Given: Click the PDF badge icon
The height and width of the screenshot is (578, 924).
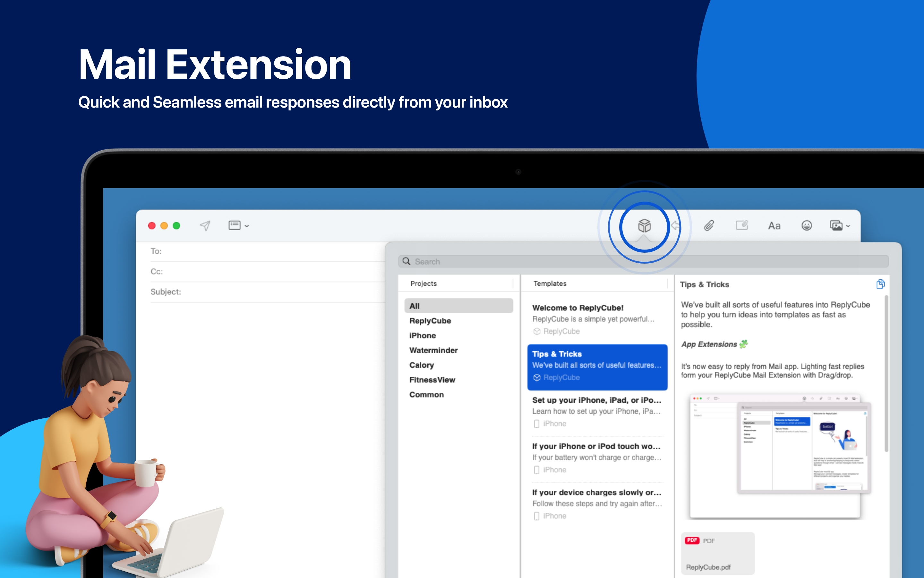Looking at the screenshot, I should click(x=692, y=540).
